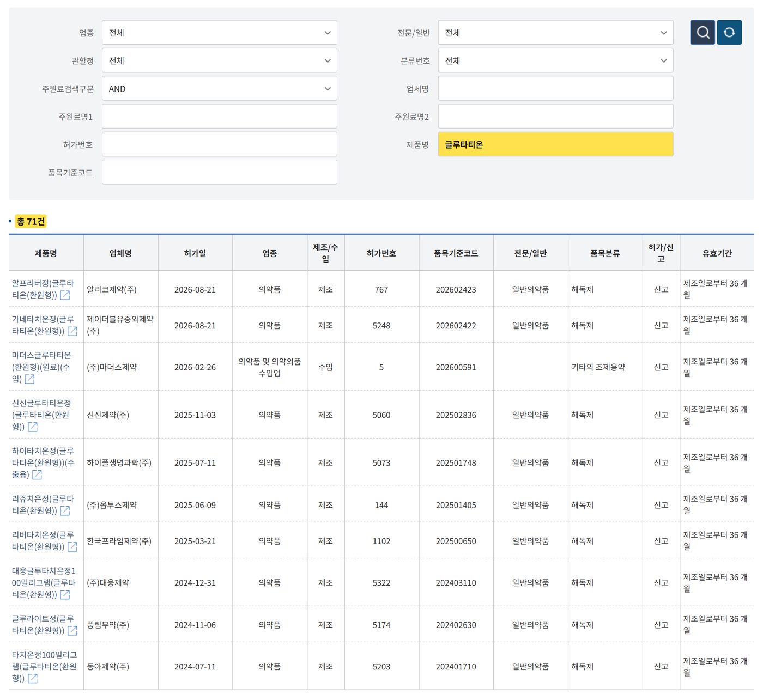Image resolution: width=763 pixels, height=700 pixels.
Task: Click the 허가번호 column header
Action: click(381, 253)
